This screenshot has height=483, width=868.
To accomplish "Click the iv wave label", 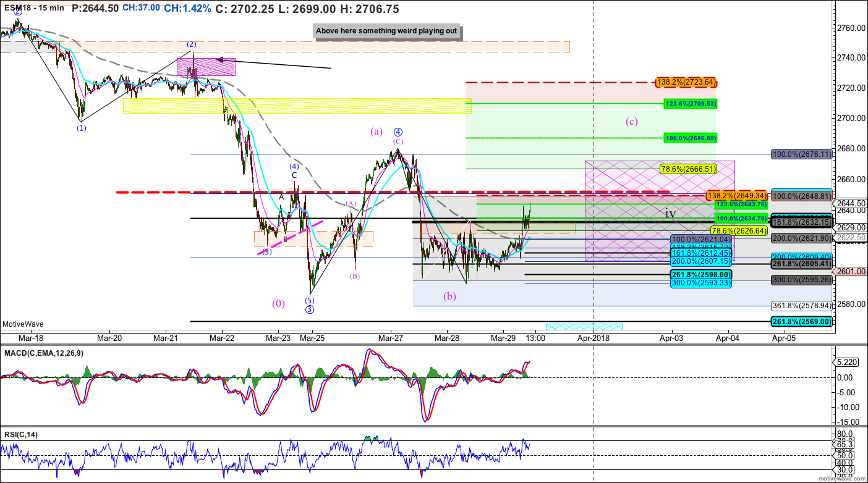I will pyautogui.click(x=670, y=214).
